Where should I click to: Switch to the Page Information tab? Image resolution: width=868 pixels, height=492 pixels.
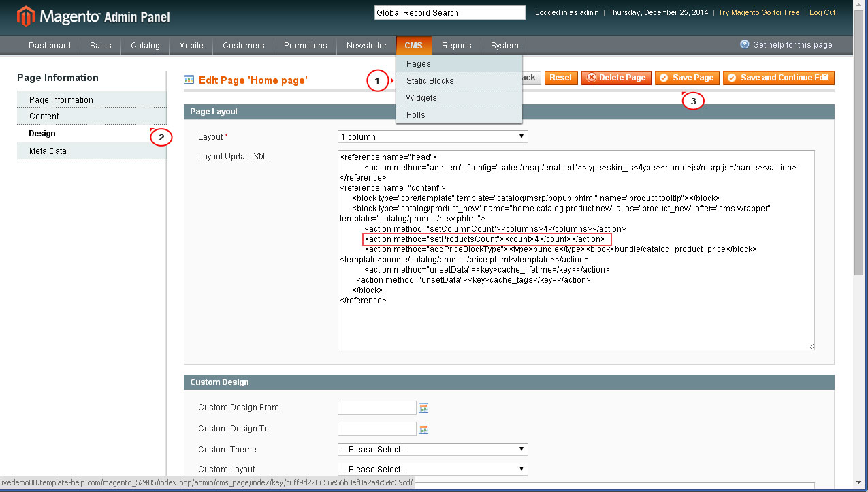pyautogui.click(x=91, y=99)
